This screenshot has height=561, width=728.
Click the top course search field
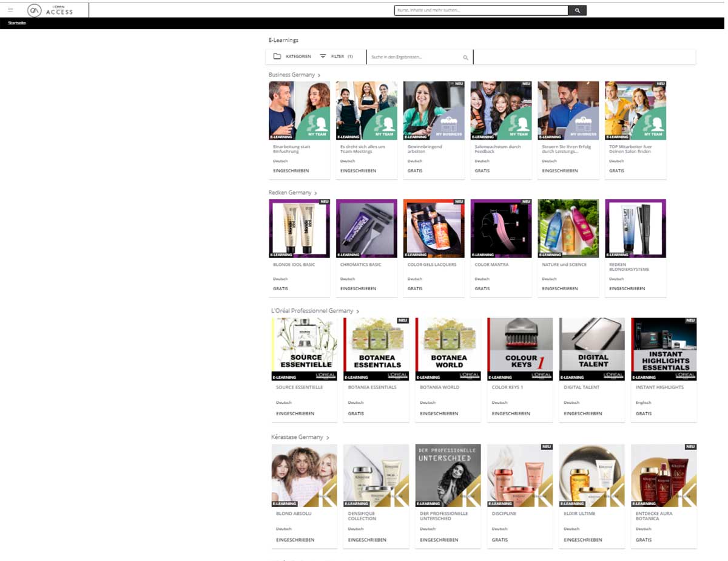pyautogui.click(x=480, y=10)
